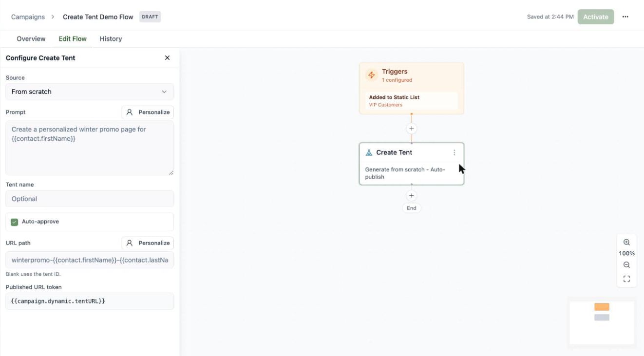Click the Activate button
644x356 pixels.
pos(596,17)
